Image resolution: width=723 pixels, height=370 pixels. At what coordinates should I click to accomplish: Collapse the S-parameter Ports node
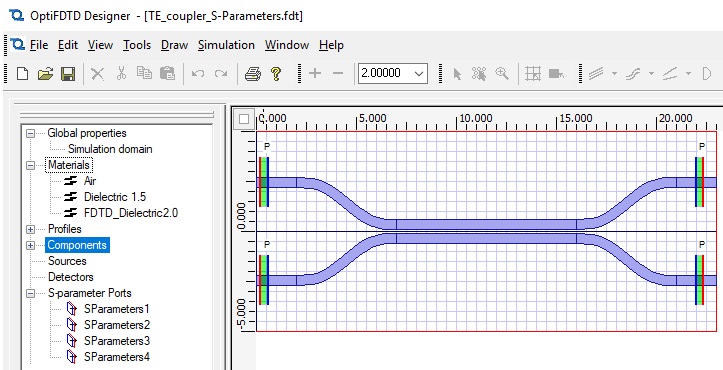coord(30,293)
